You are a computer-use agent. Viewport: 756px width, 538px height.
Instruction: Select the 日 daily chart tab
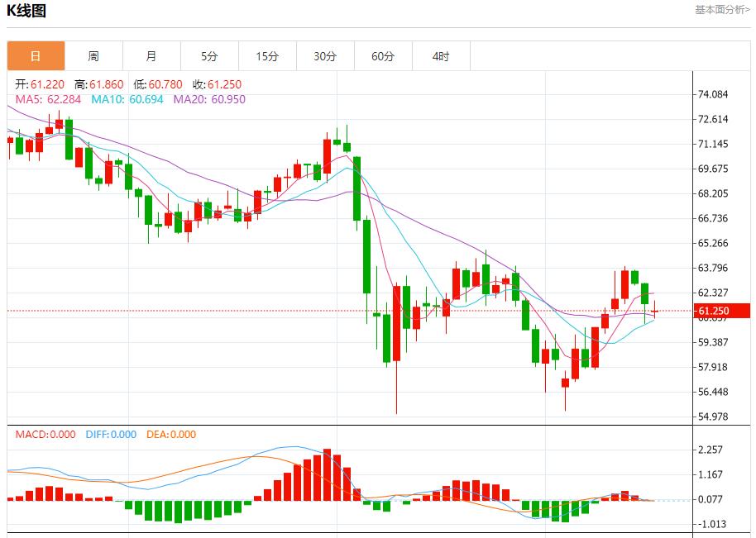[36, 56]
